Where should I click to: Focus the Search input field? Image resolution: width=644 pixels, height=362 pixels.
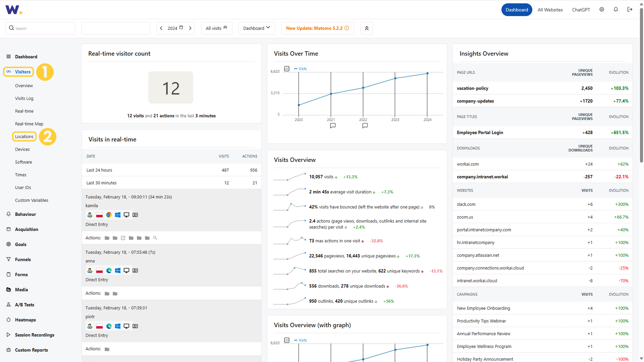(40, 28)
